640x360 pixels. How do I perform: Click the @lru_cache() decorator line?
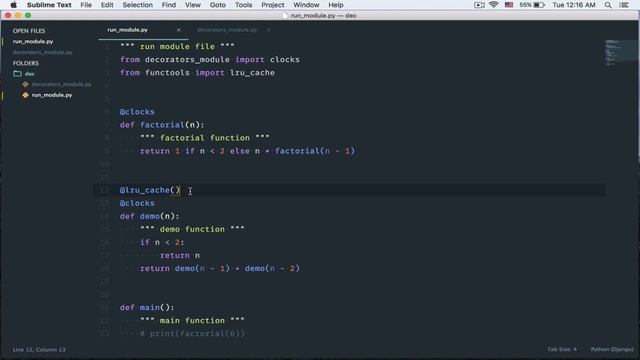pos(150,190)
